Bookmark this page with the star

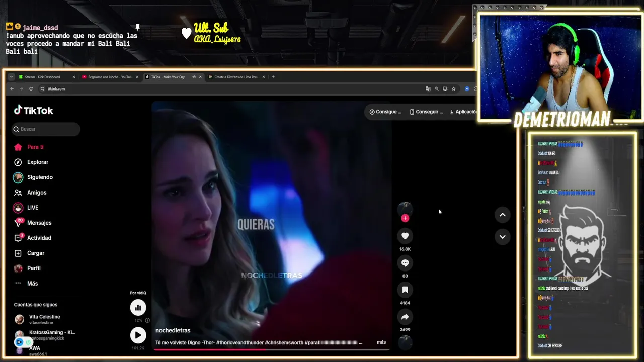[453, 89]
